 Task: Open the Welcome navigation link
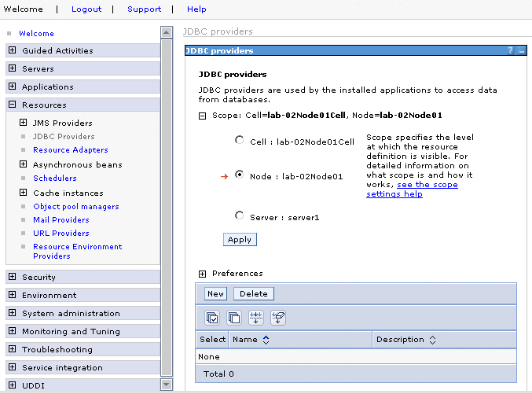36,34
